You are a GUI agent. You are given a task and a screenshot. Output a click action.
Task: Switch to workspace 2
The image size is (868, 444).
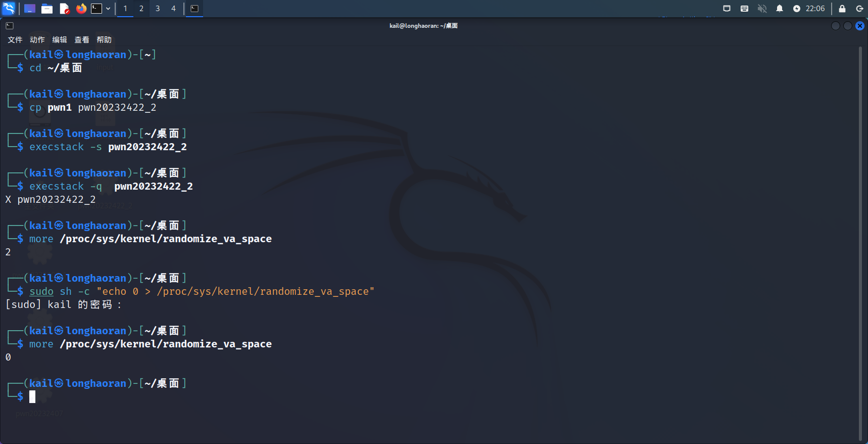pyautogui.click(x=141, y=9)
